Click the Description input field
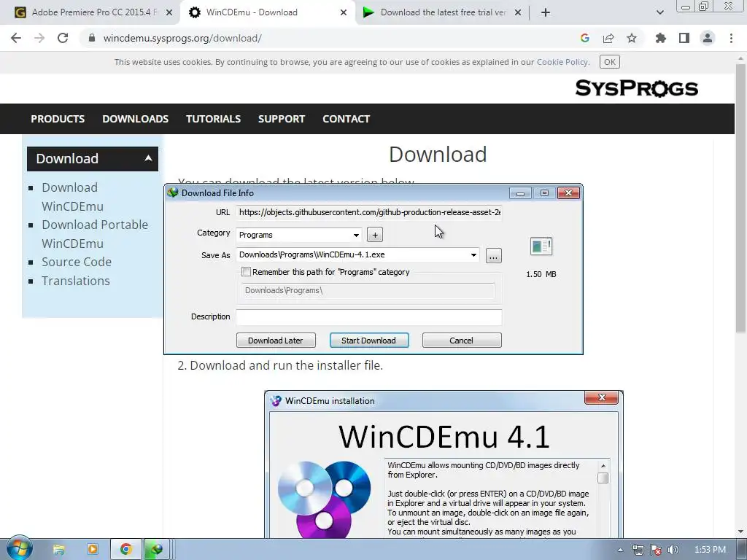This screenshot has height=560, width=747. tap(368, 317)
